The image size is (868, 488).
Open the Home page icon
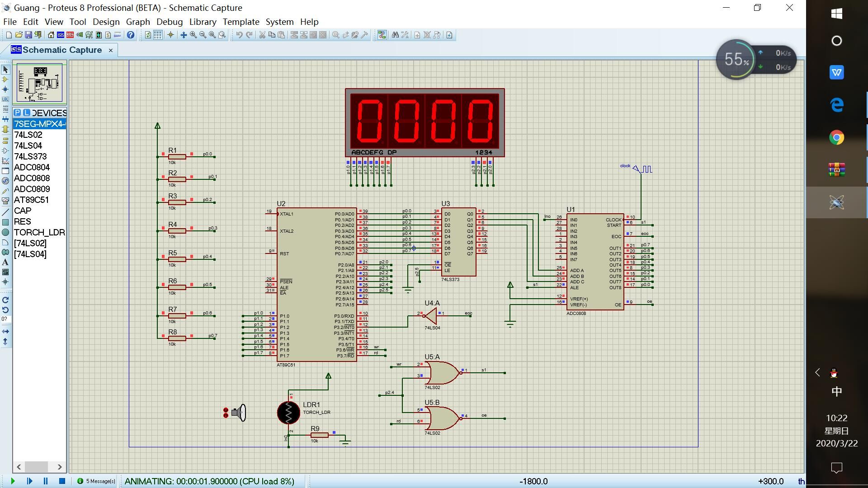click(51, 35)
